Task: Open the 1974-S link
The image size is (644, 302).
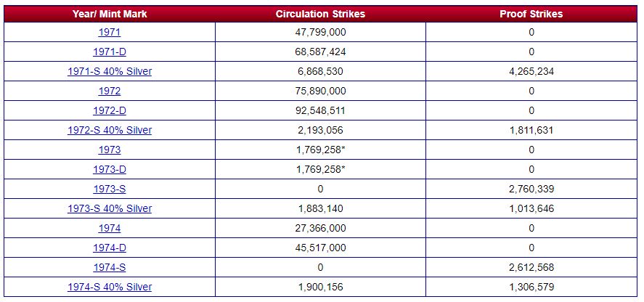Action: [x=110, y=267]
